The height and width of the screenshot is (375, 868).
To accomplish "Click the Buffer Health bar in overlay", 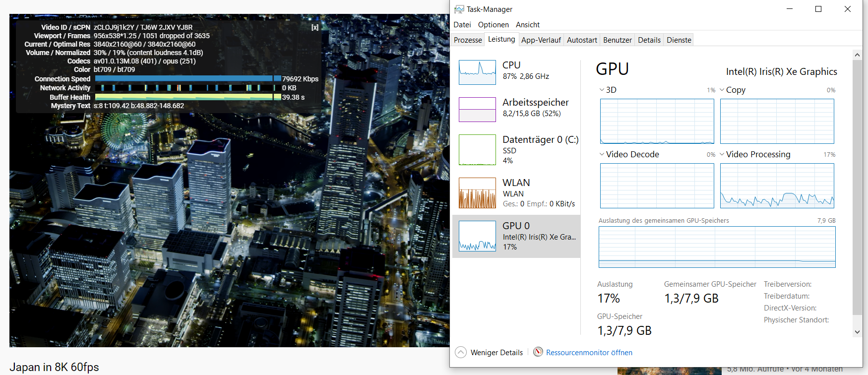I will pyautogui.click(x=188, y=97).
